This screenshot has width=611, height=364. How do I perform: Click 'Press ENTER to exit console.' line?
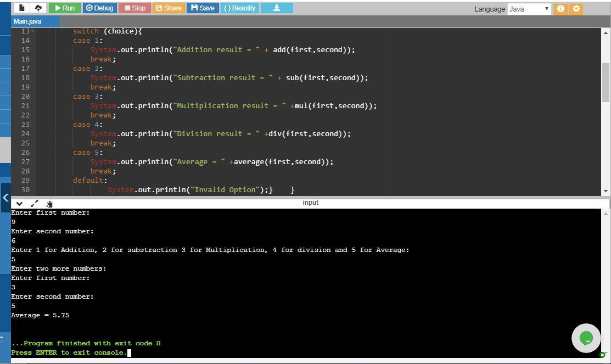[69, 352]
